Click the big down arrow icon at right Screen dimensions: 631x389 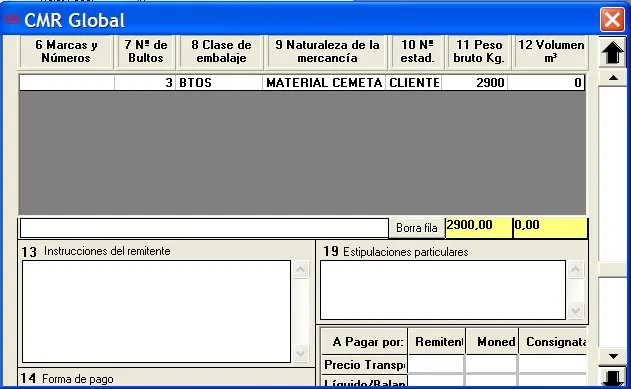pyautogui.click(x=612, y=376)
